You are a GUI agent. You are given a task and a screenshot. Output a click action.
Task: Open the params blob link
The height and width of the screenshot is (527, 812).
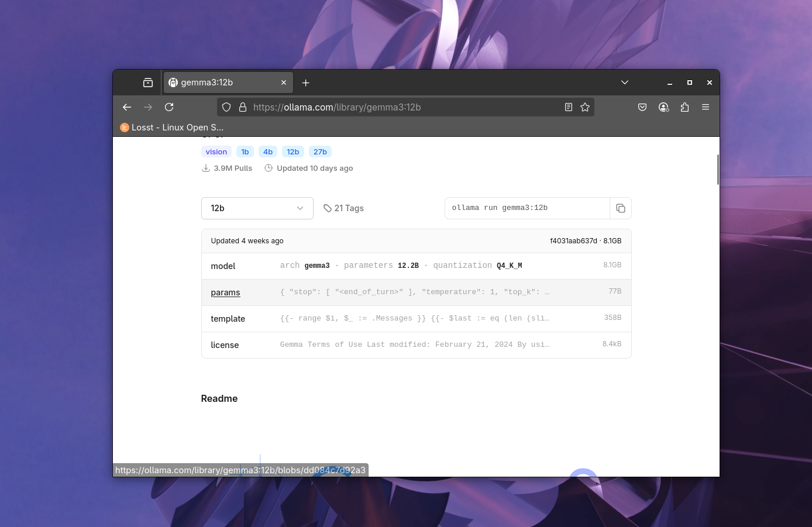click(x=225, y=292)
